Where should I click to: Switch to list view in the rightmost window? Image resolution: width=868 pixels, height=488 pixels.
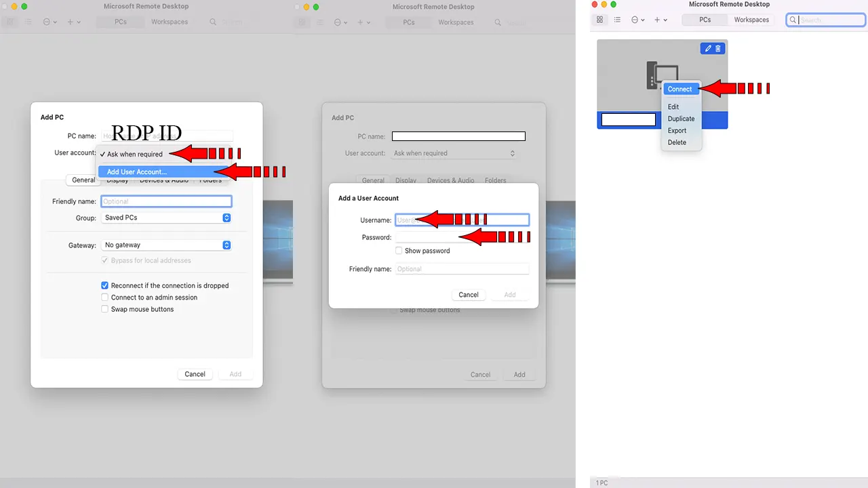617,20
